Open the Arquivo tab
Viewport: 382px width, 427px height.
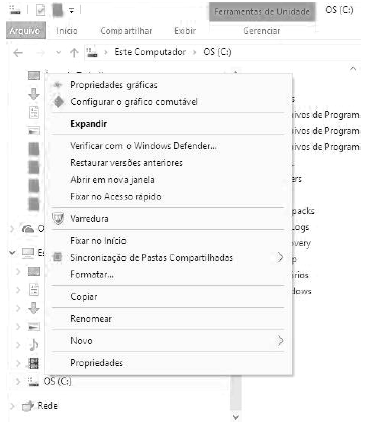(x=25, y=31)
